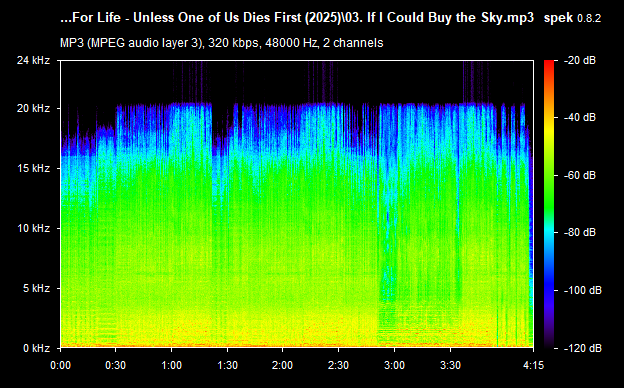Click the 2:30 time axis label
The width and height of the screenshot is (624, 388).
tap(339, 365)
